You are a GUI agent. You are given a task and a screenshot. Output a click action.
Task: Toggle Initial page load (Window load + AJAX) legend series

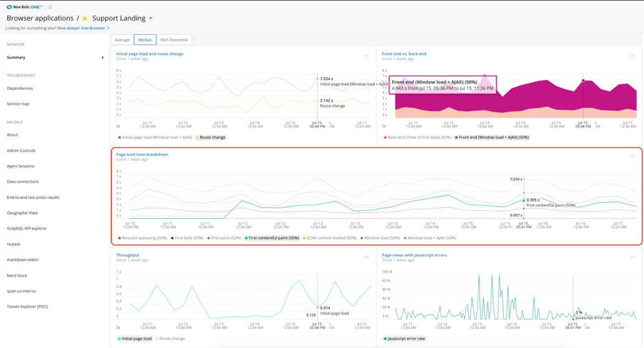[155, 138]
